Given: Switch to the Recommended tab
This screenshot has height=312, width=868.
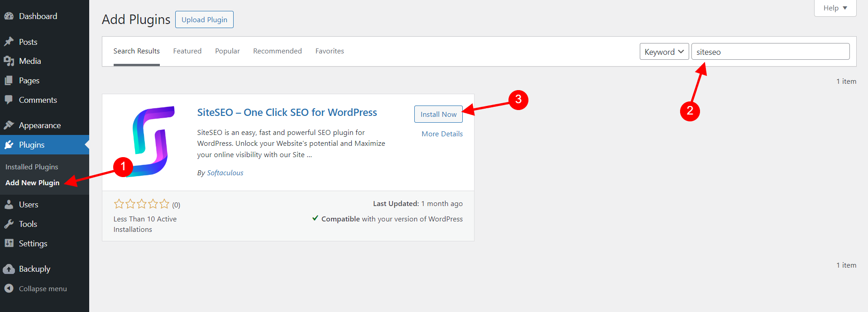Looking at the screenshot, I should click(278, 51).
